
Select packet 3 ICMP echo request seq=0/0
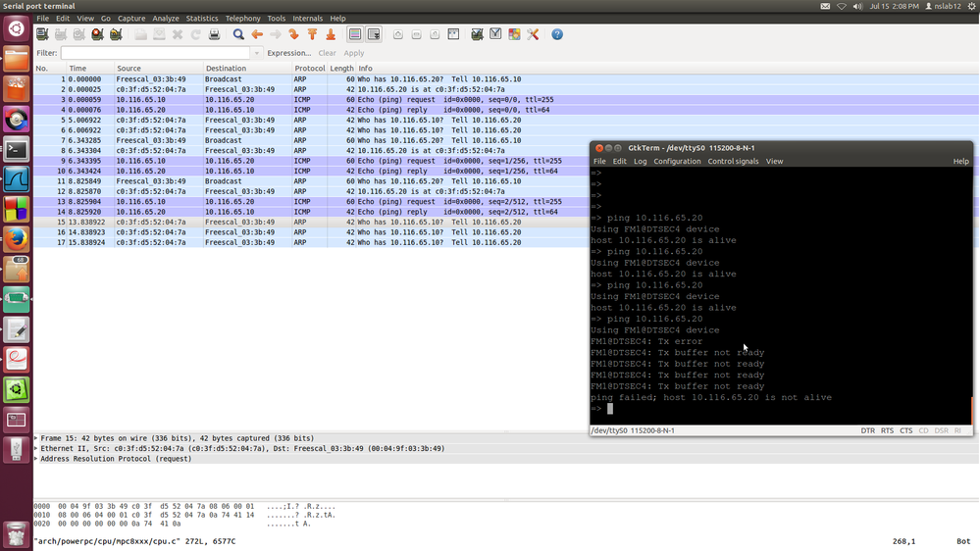point(506,100)
